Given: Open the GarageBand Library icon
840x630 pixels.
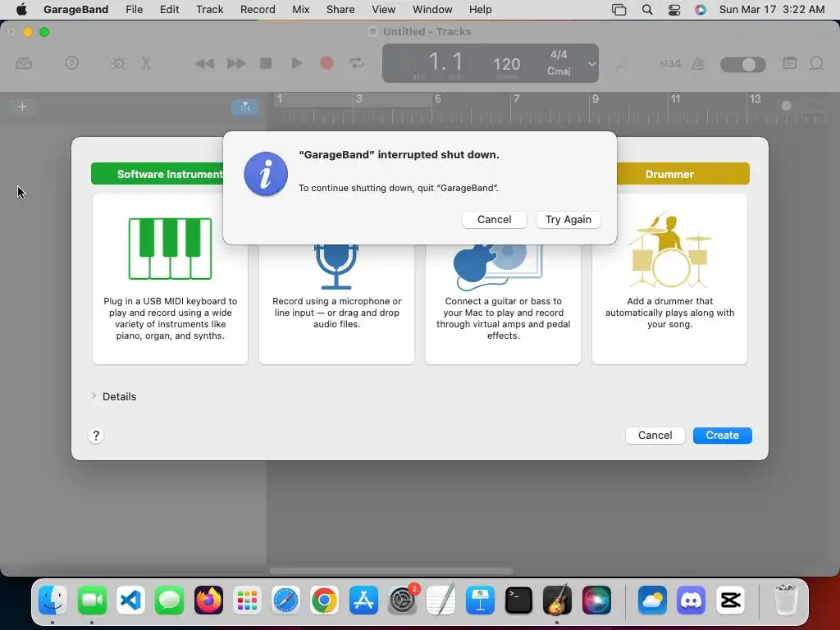Looking at the screenshot, I should pyautogui.click(x=24, y=64).
